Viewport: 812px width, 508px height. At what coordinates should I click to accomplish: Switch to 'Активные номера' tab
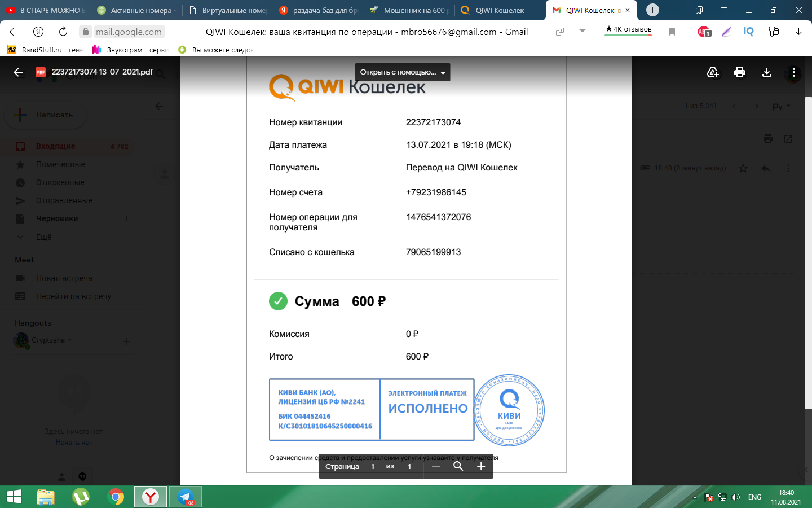(x=136, y=10)
